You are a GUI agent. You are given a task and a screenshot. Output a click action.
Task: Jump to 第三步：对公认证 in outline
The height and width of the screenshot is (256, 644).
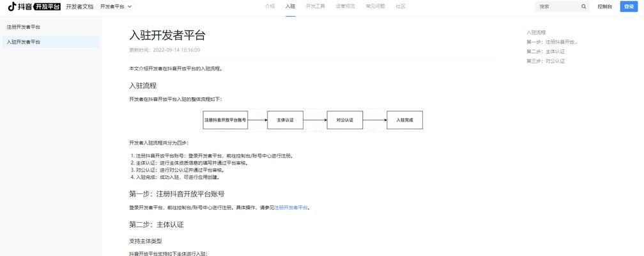coord(546,61)
